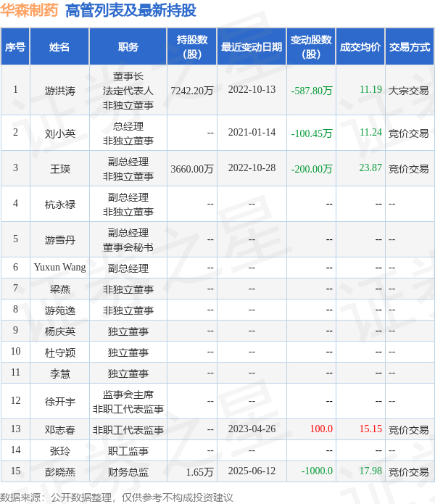
Task: Click the price 17.98
Action: [370, 471]
